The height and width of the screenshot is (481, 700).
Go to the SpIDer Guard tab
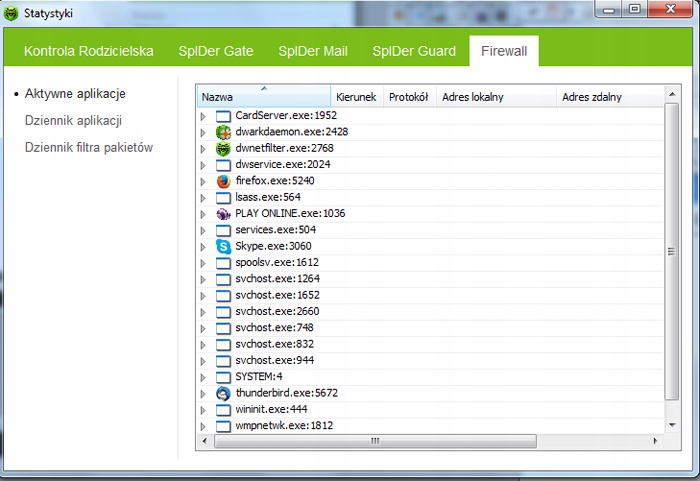click(x=414, y=51)
